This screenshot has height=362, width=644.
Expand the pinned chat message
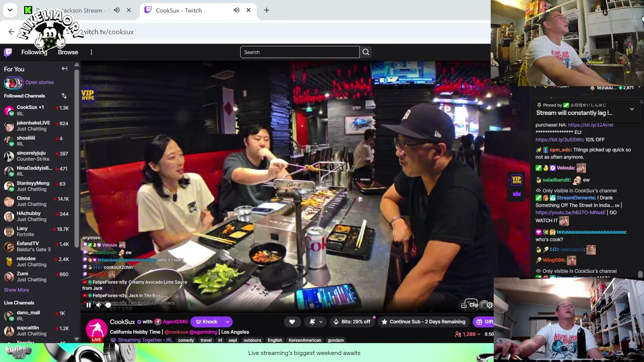(x=632, y=109)
